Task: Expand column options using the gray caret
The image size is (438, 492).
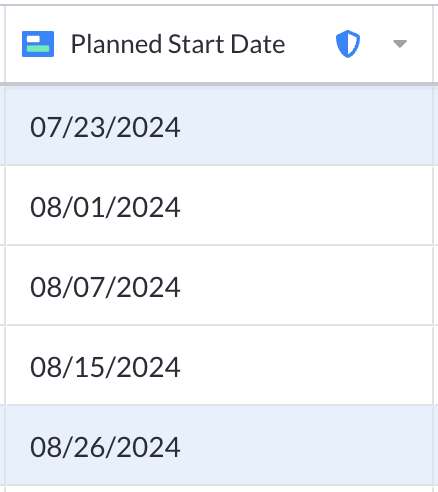Action: pos(400,44)
